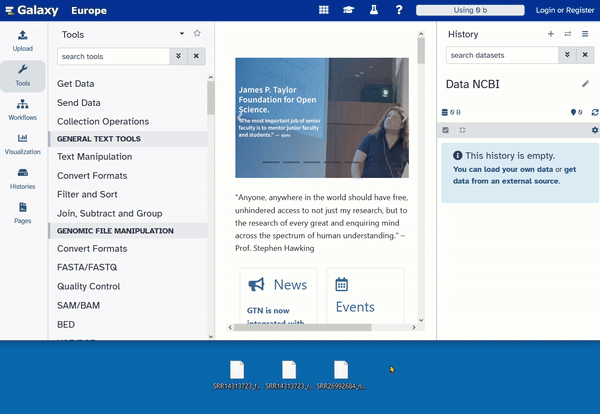
Task: Click the left scroll arrow of center scrollbar
Action: pos(230,328)
